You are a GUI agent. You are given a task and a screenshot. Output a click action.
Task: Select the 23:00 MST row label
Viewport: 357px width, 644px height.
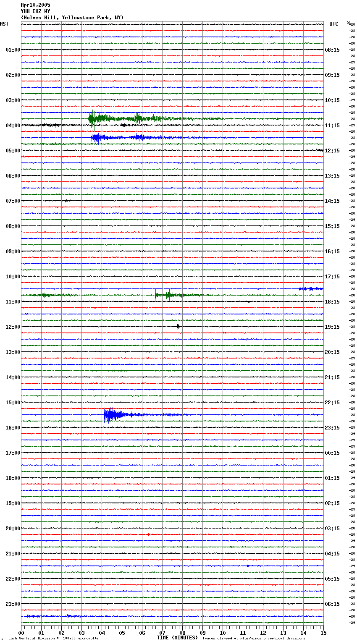point(13,604)
